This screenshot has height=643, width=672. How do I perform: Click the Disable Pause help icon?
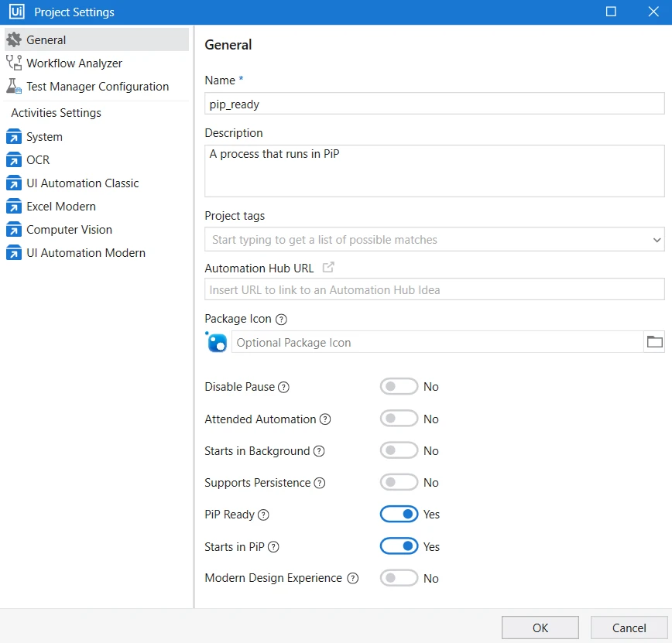click(x=283, y=387)
